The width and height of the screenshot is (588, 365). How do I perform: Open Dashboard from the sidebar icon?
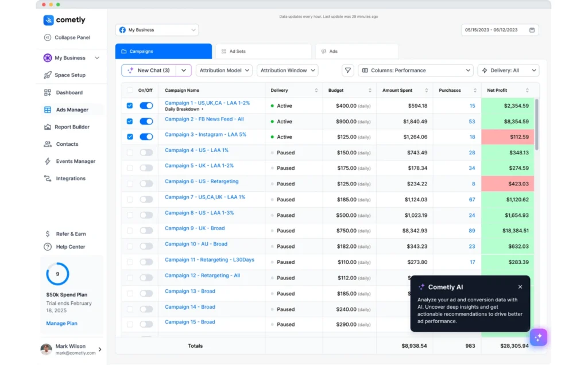(x=48, y=92)
